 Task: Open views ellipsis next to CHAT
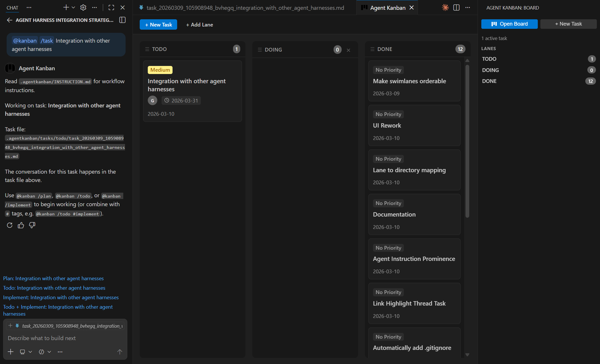click(x=29, y=7)
